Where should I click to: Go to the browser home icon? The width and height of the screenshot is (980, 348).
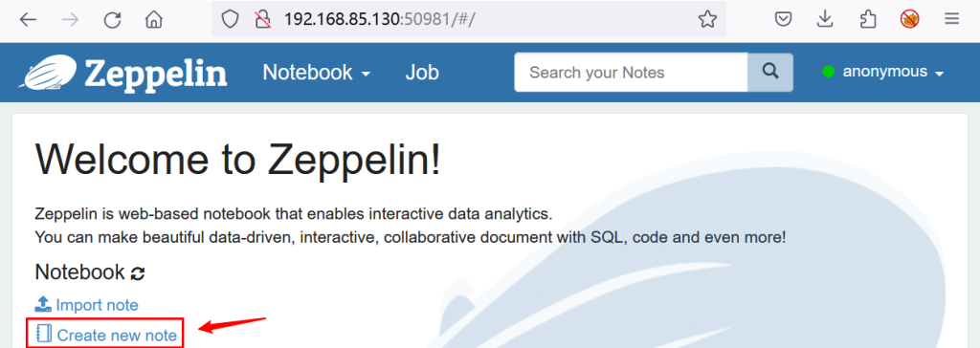pyautogui.click(x=153, y=20)
